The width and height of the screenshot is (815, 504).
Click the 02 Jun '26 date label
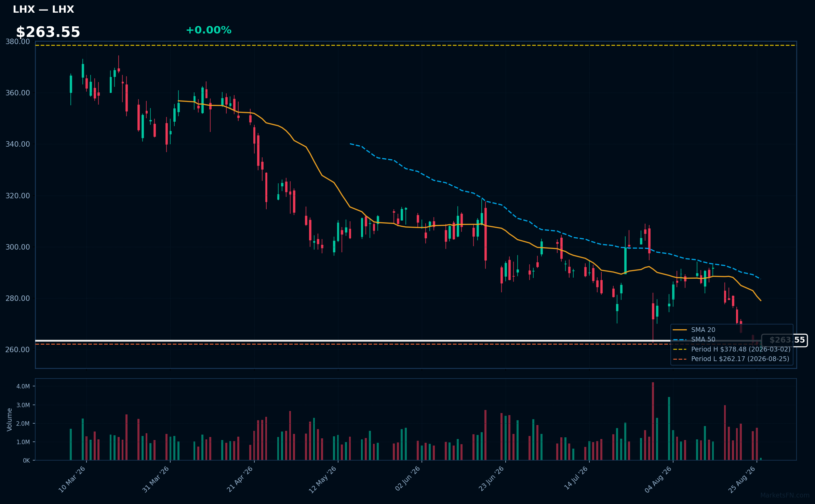coord(407,479)
